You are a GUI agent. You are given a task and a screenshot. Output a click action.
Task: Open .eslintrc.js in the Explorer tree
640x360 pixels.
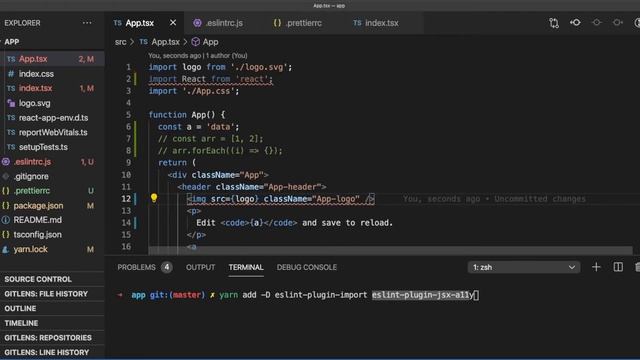(x=52, y=162)
